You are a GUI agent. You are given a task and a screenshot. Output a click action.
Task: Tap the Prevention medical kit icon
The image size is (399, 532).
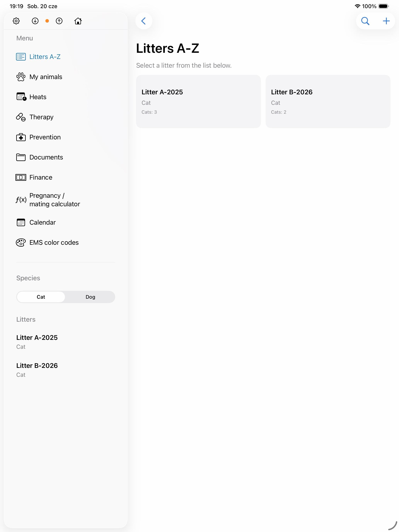point(21,137)
